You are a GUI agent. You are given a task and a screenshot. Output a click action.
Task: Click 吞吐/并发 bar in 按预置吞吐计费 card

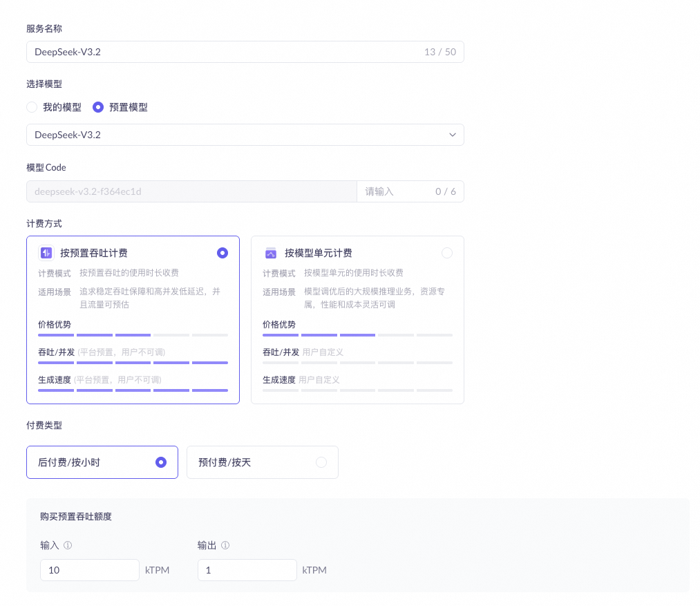click(133, 363)
